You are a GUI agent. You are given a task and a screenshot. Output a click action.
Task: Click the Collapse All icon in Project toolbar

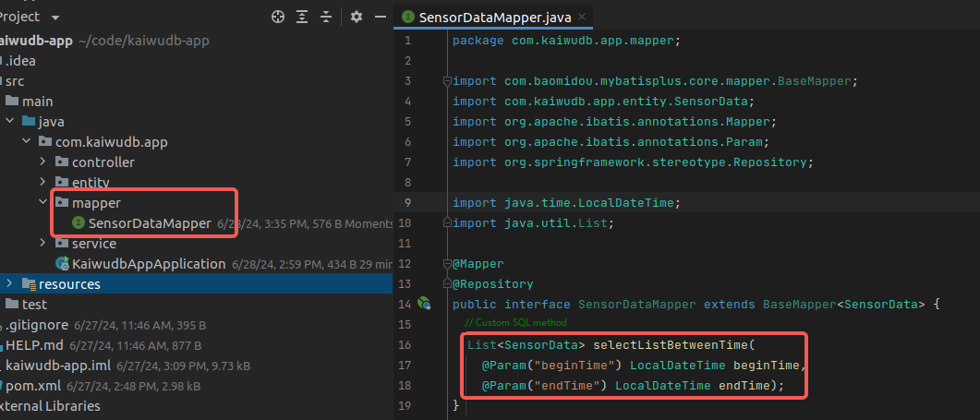(325, 17)
